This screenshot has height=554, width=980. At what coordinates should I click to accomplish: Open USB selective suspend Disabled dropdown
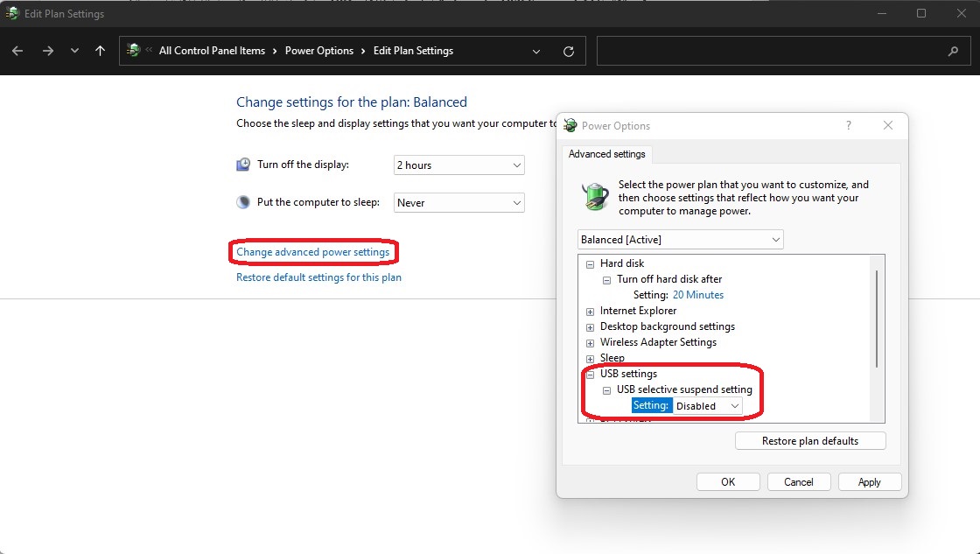click(x=708, y=406)
